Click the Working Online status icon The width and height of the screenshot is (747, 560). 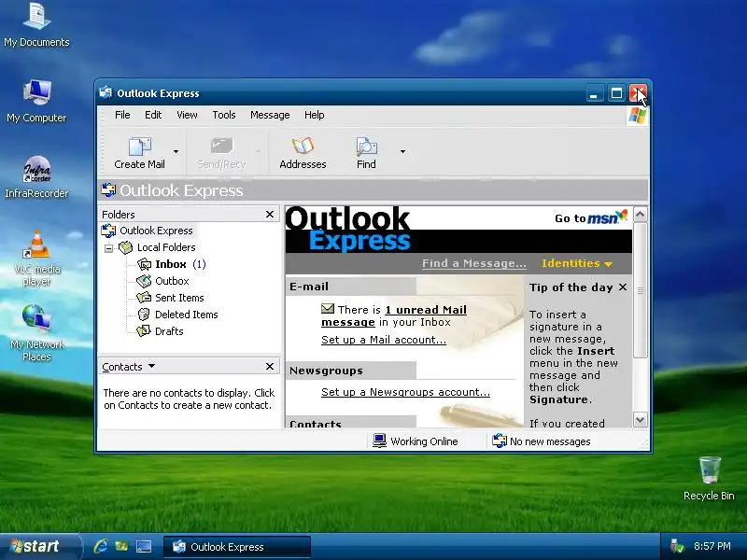[379, 441]
